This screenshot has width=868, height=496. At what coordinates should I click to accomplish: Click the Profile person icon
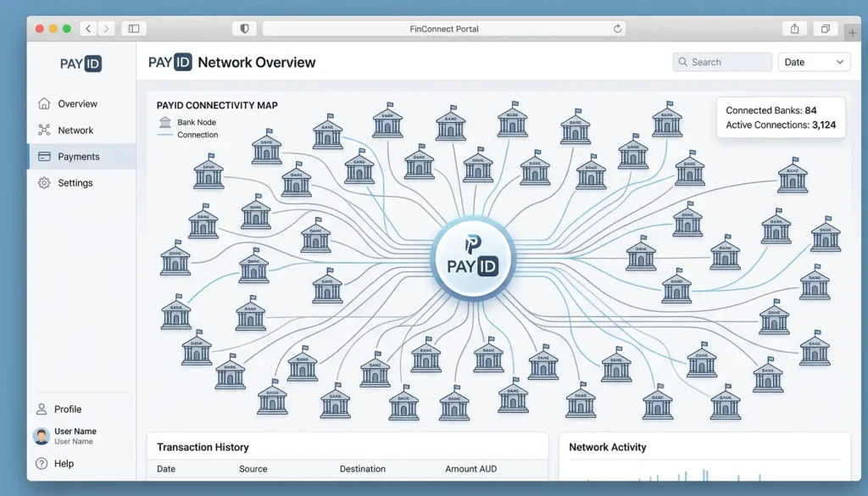tap(42, 409)
